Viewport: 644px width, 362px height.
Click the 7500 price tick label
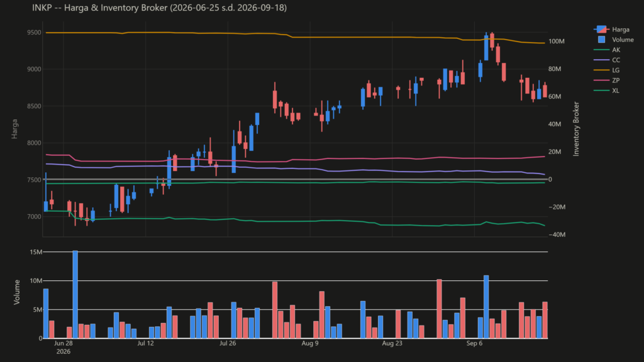pos(34,180)
